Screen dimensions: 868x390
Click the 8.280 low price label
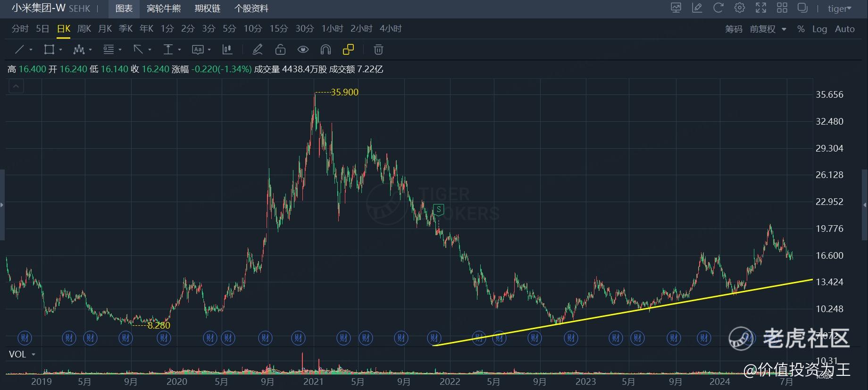[x=159, y=325]
